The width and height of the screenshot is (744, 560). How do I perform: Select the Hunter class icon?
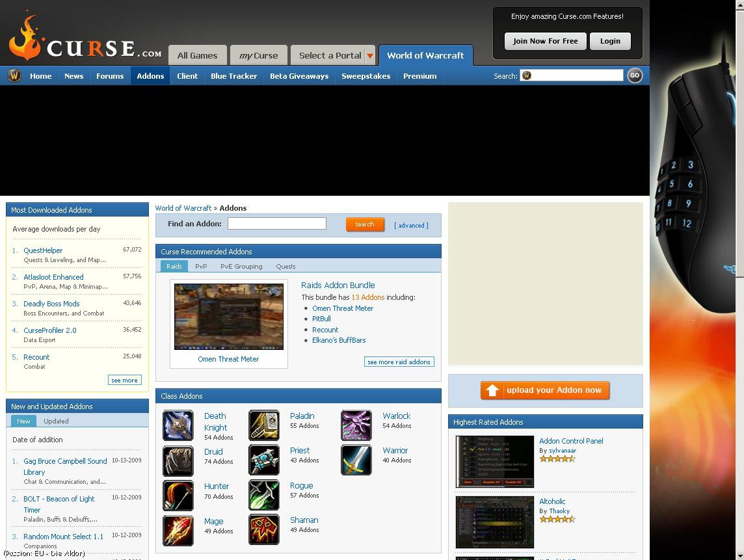point(178,496)
